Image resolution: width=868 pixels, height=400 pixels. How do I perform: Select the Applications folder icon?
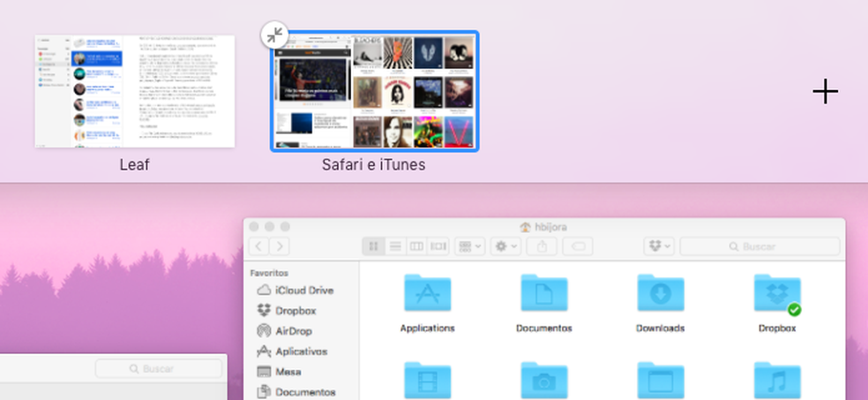[427, 293]
